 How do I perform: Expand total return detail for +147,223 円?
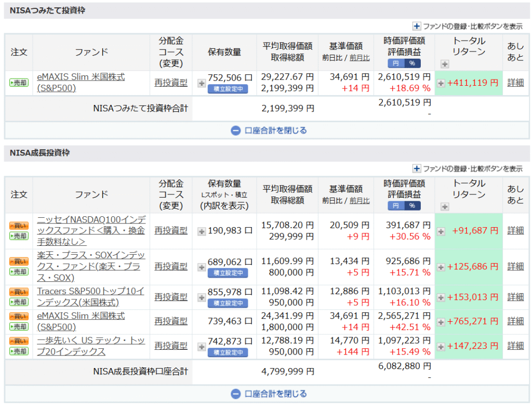441,347
